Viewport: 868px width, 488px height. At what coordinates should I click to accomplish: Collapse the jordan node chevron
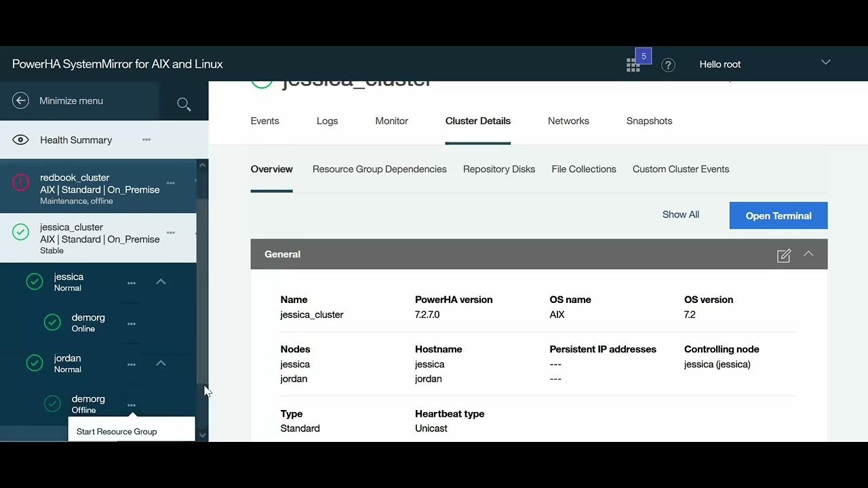[x=161, y=363]
